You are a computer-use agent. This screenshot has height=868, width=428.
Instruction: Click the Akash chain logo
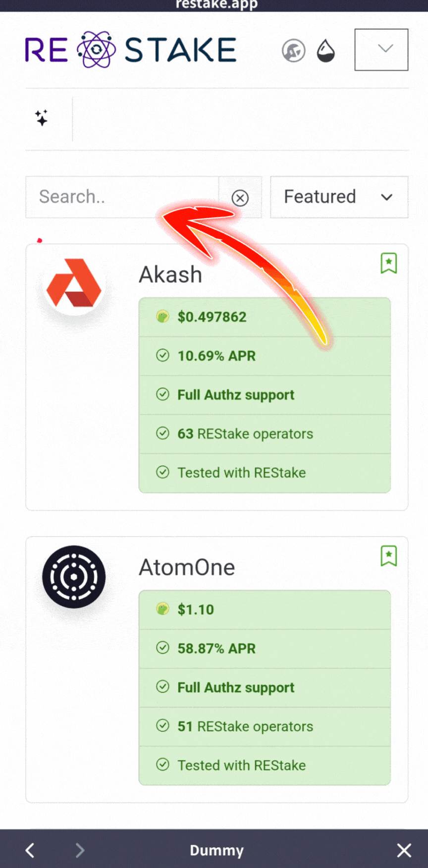pos(73,282)
